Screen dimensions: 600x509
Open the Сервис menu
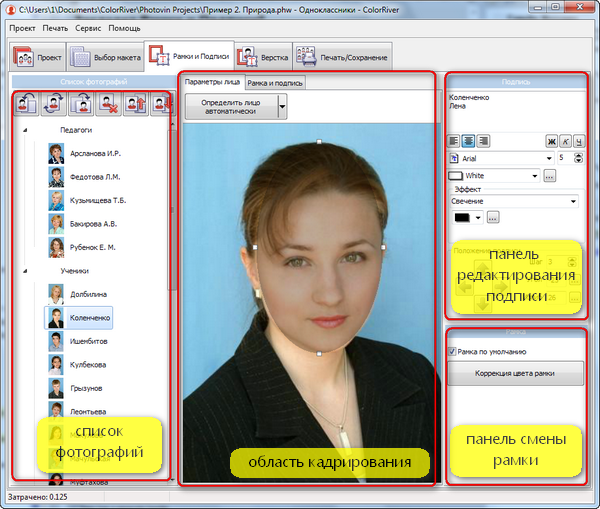click(88, 28)
